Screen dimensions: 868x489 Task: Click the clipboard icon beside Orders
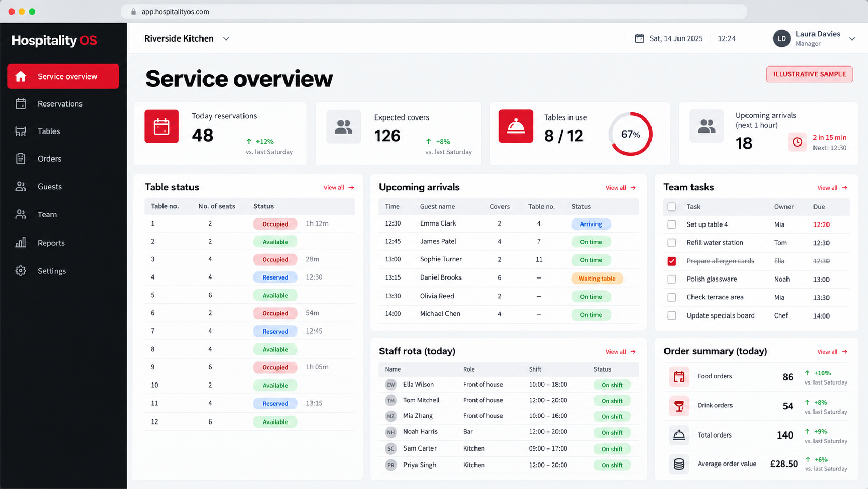coord(21,158)
